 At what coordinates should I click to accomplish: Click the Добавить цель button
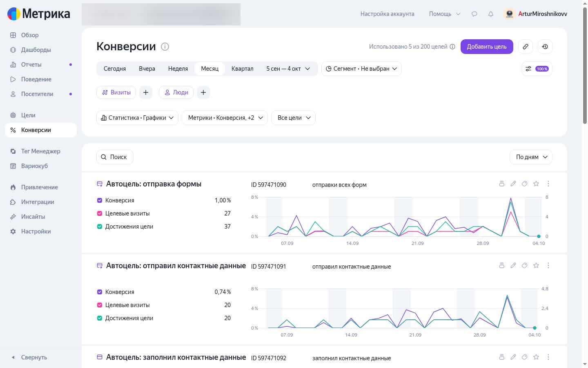click(487, 47)
